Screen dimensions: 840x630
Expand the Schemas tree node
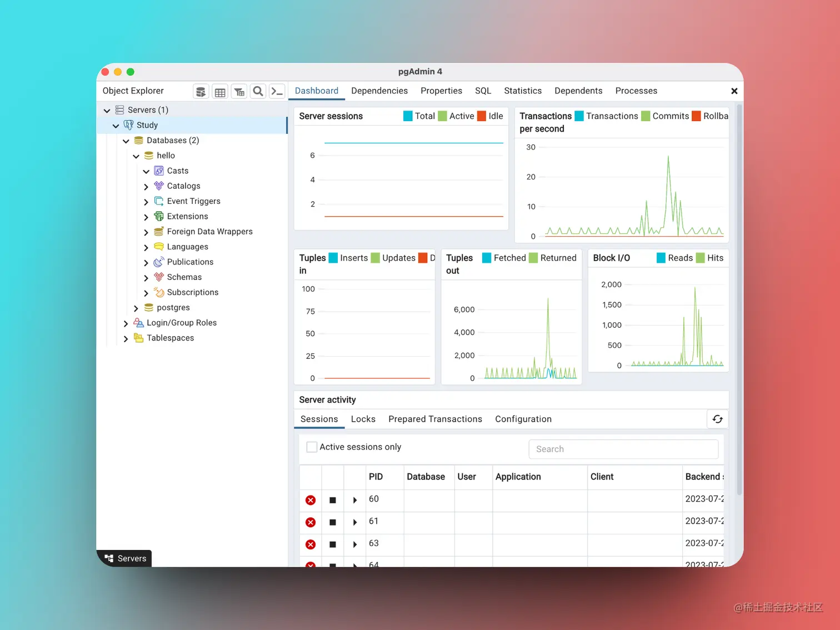(x=146, y=278)
